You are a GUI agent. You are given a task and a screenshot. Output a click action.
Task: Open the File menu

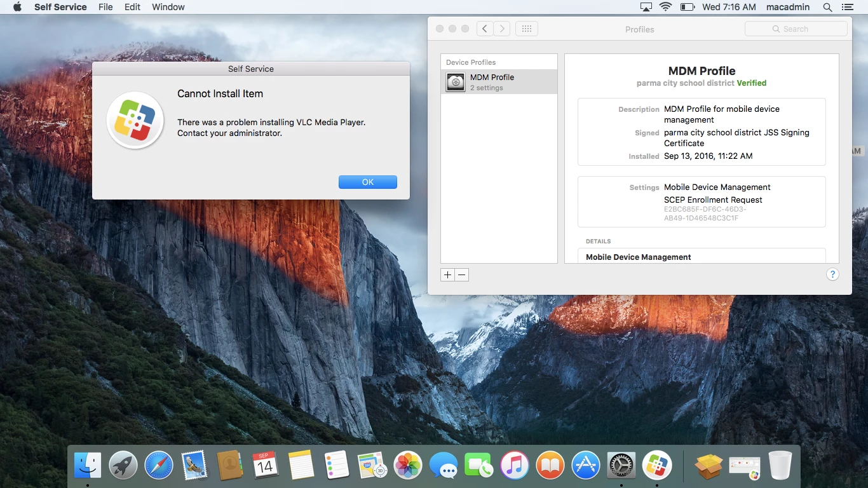(105, 7)
